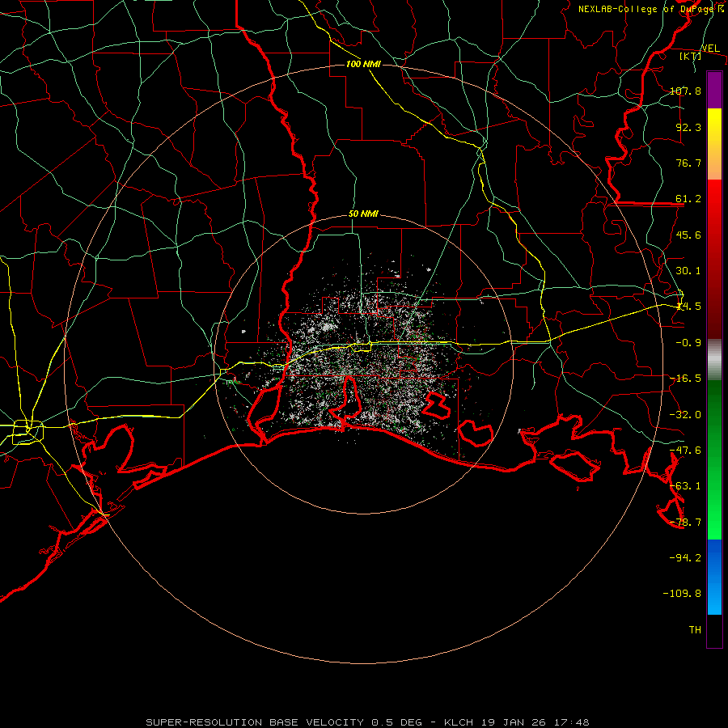Click the -16.5 legend value
Image resolution: width=728 pixels, height=728 pixels.
pos(685,379)
